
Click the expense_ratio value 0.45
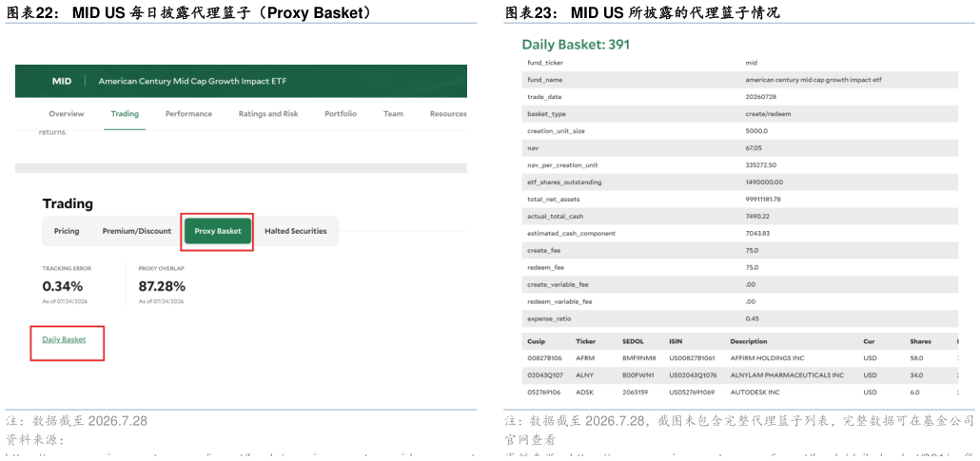pyautogui.click(x=752, y=318)
